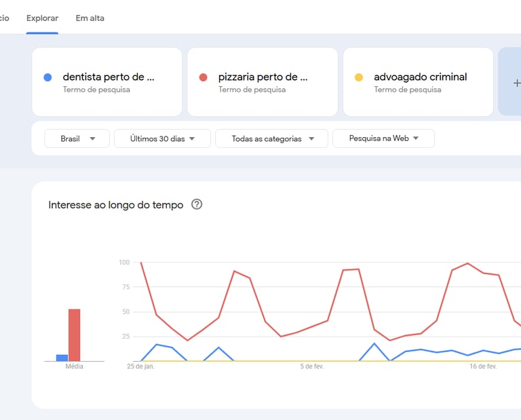
Task: Click the red dot for pizzaria term
Action: tap(203, 77)
